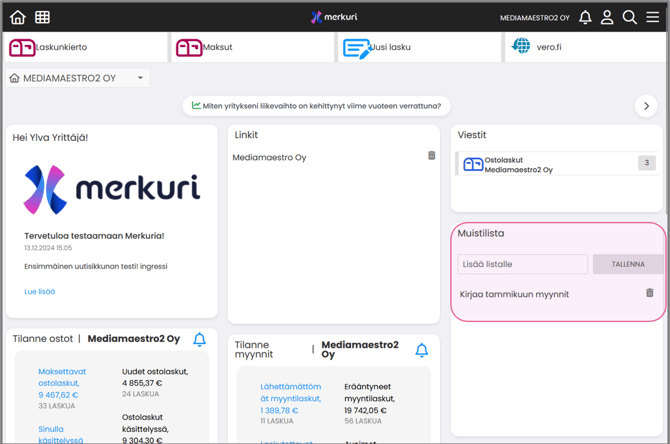Image resolution: width=670 pixels, height=444 pixels.
Task: Open notifications bell in top bar
Action: coord(585,17)
